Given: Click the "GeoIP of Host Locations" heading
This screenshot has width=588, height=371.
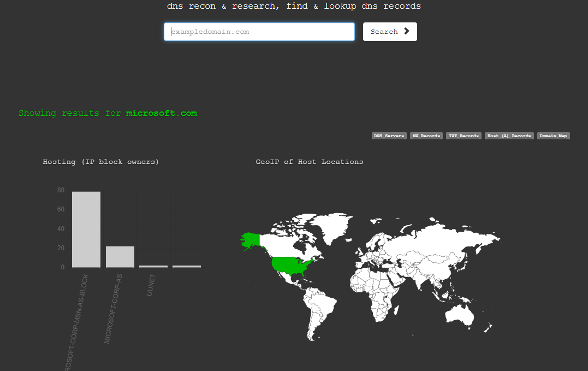Looking at the screenshot, I should (310, 162).
